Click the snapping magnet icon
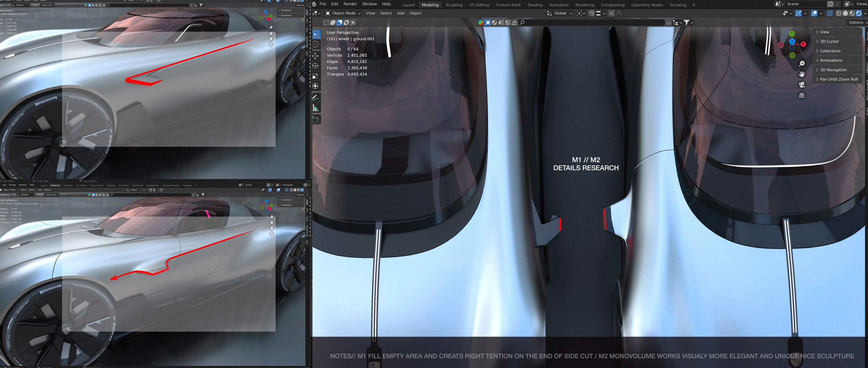 (591, 13)
